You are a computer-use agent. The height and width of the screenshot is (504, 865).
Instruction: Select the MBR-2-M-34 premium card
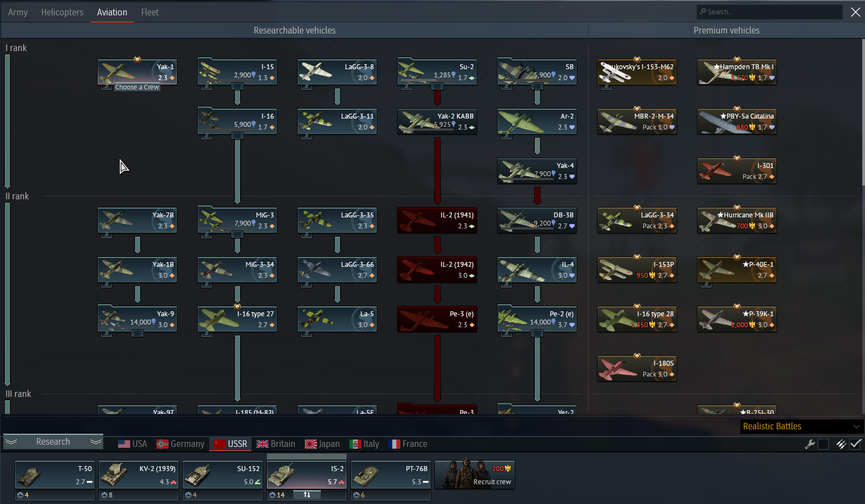point(637,121)
